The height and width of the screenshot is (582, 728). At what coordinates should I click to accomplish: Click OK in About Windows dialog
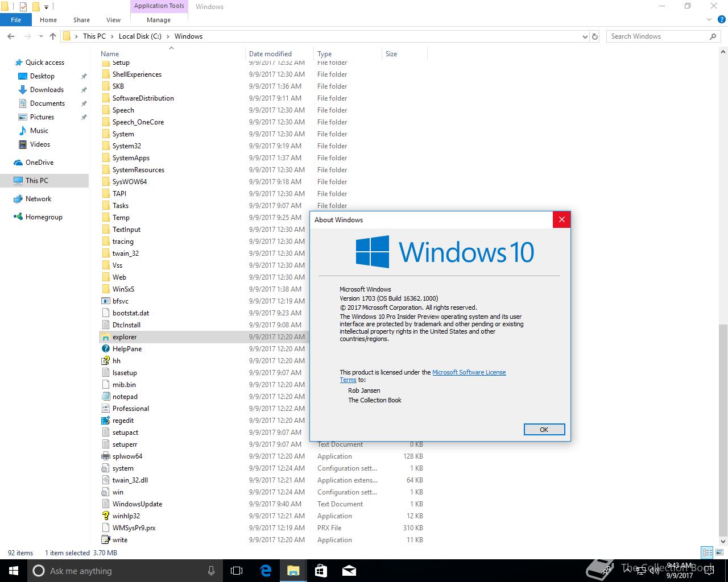(x=544, y=430)
